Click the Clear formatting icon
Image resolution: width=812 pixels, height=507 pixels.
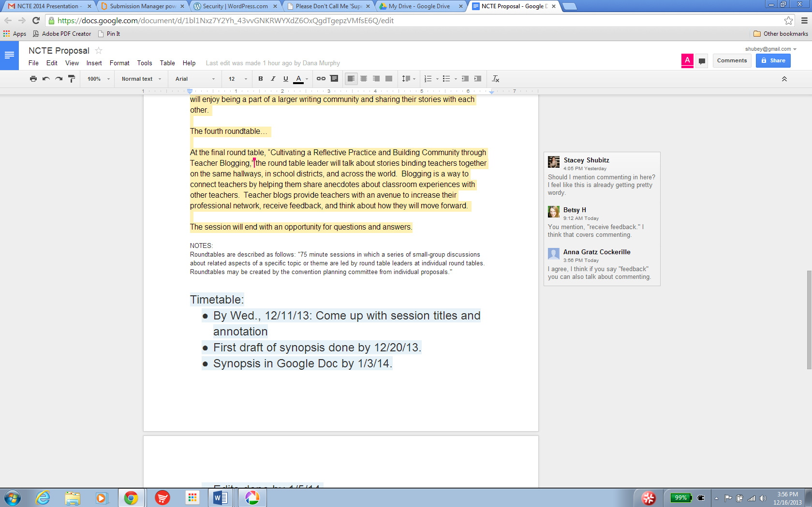pyautogui.click(x=495, y=79)
